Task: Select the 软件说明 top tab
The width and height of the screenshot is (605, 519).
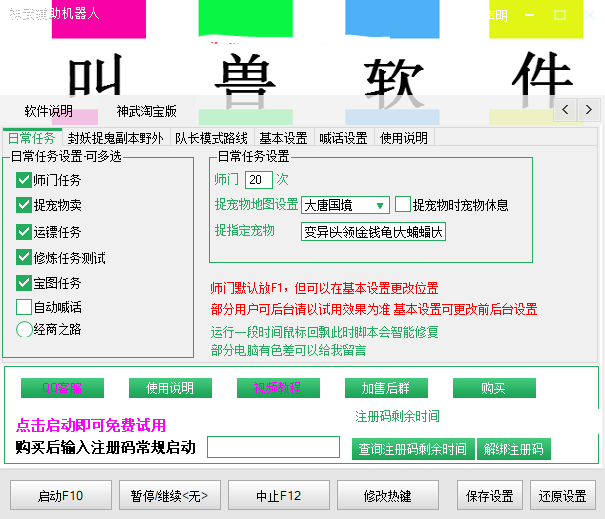Action: 49,111
